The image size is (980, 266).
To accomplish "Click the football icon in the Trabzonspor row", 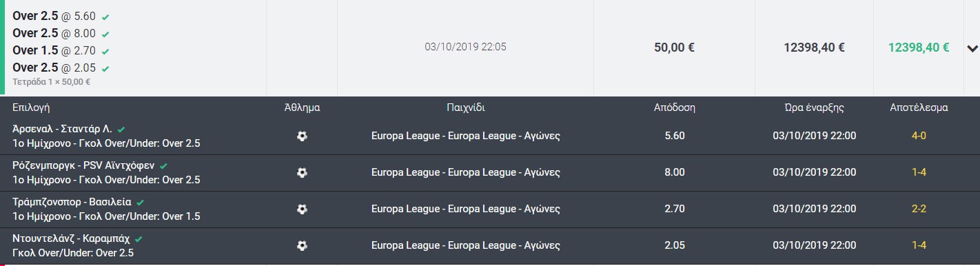I will (302, 209).
